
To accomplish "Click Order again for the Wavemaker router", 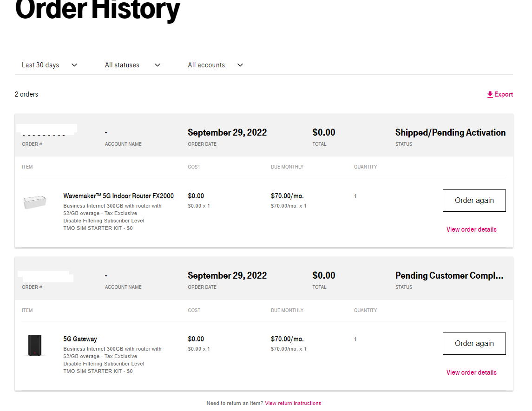I will [x=474, y=200].
